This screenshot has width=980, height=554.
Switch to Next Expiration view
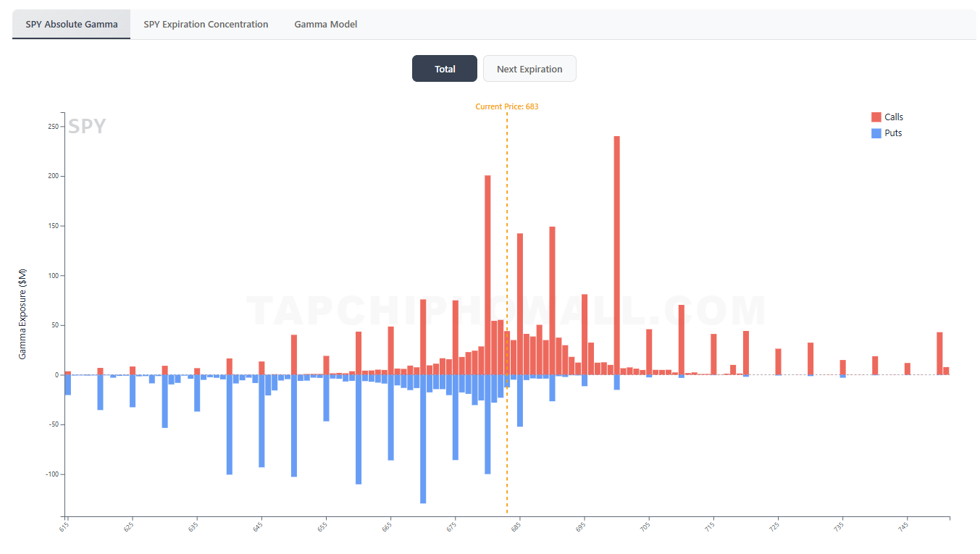point(529,69)
